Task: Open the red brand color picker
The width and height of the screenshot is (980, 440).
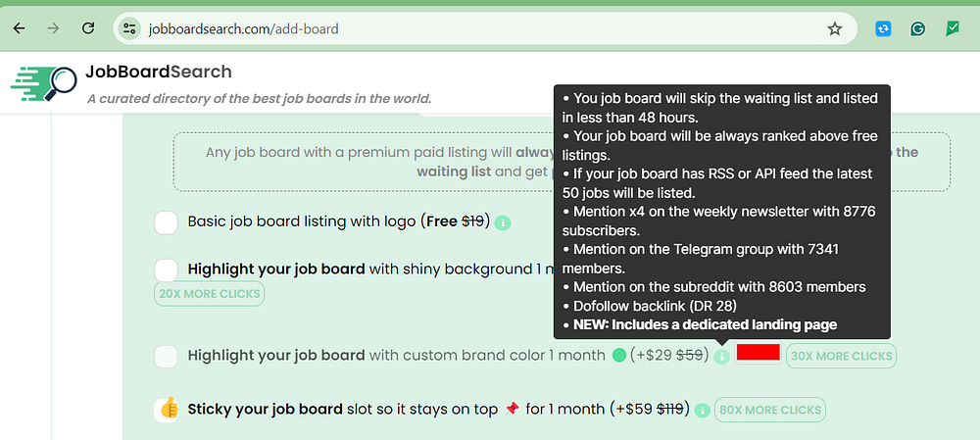Action: click(x=758, y=353)
